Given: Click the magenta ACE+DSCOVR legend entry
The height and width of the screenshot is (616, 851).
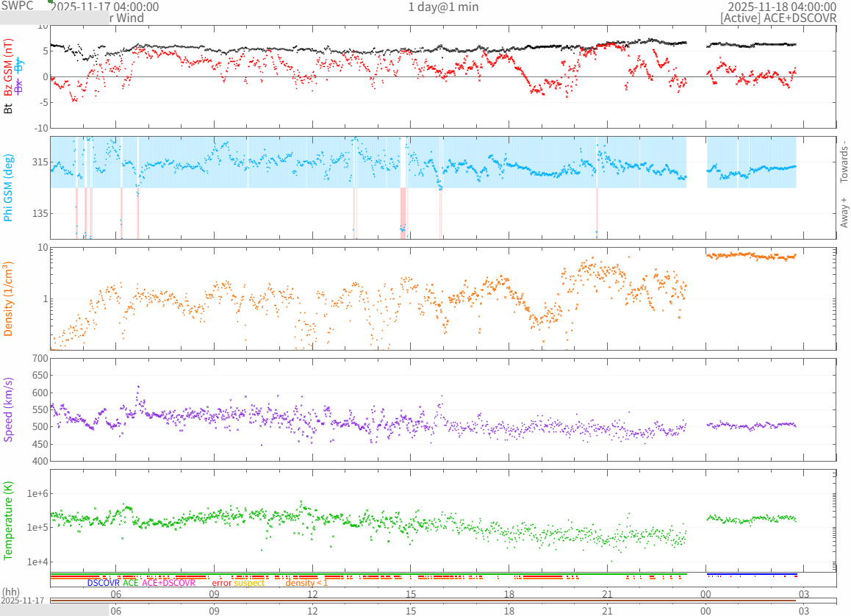Looking at the screenshot, I should (x=168, y=583).
